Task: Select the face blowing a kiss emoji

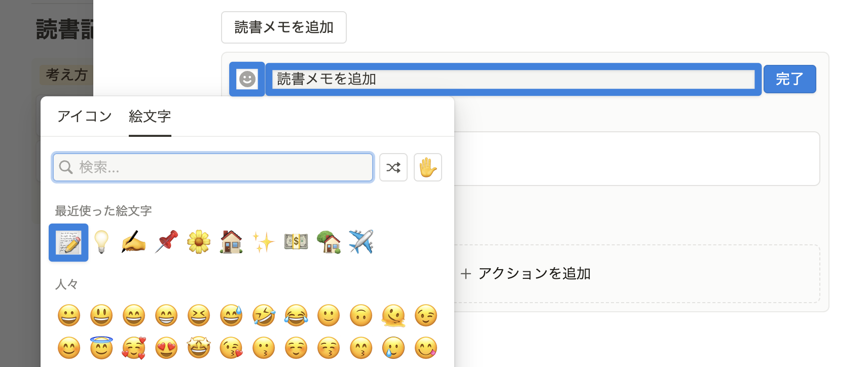Action: (231, 348)
